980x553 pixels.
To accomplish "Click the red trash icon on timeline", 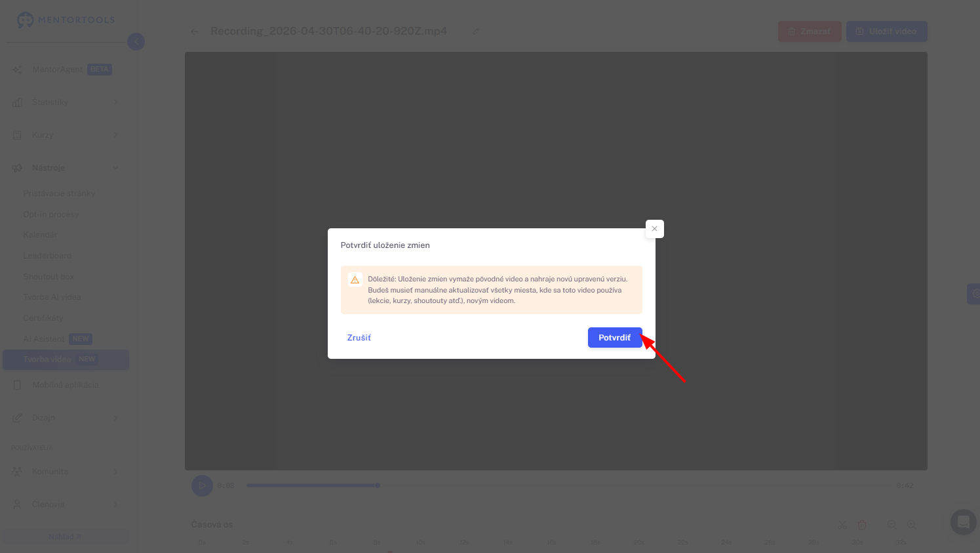I will pyautogui.click(x=862, y=525).
